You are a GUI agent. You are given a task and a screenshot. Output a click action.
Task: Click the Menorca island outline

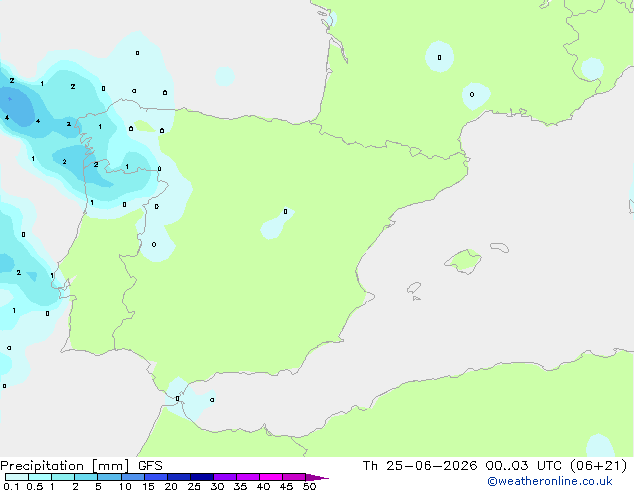(500, 247)
